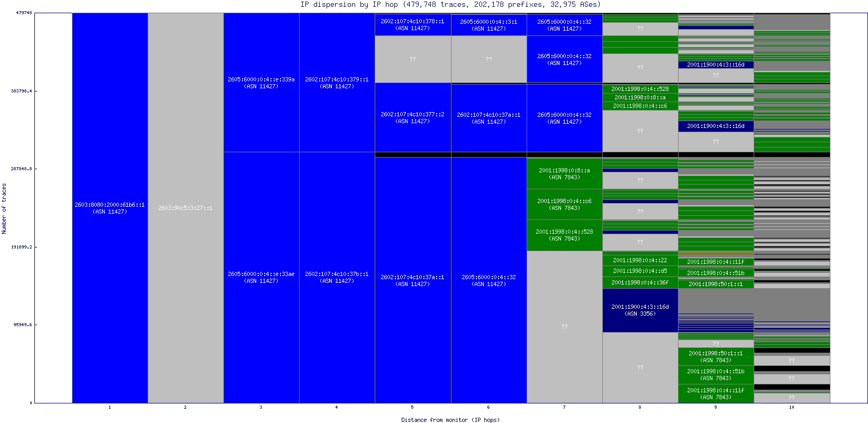The width and height of the screenshot is (868, 423).
Task: Click the 2001:1998:50:1::1 (ASN 7843) block
Action: 716,356
